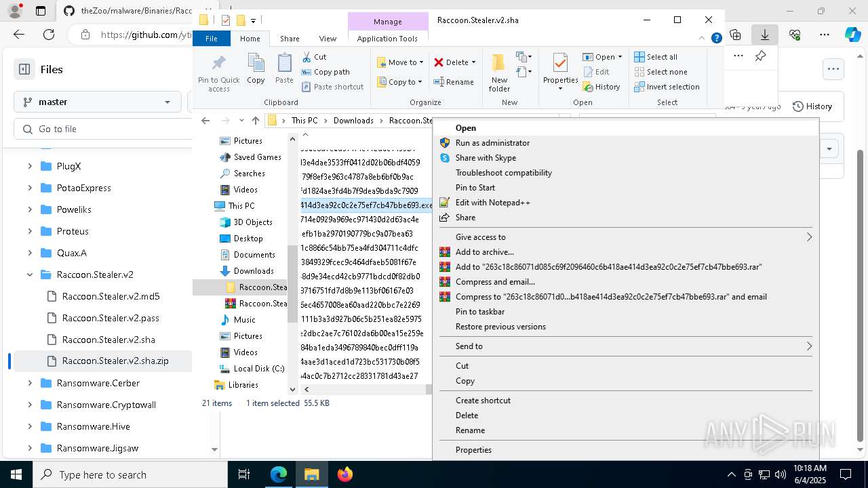
Task: Select Local Disk (C:) in navigation pane
Action: (259, 369)
